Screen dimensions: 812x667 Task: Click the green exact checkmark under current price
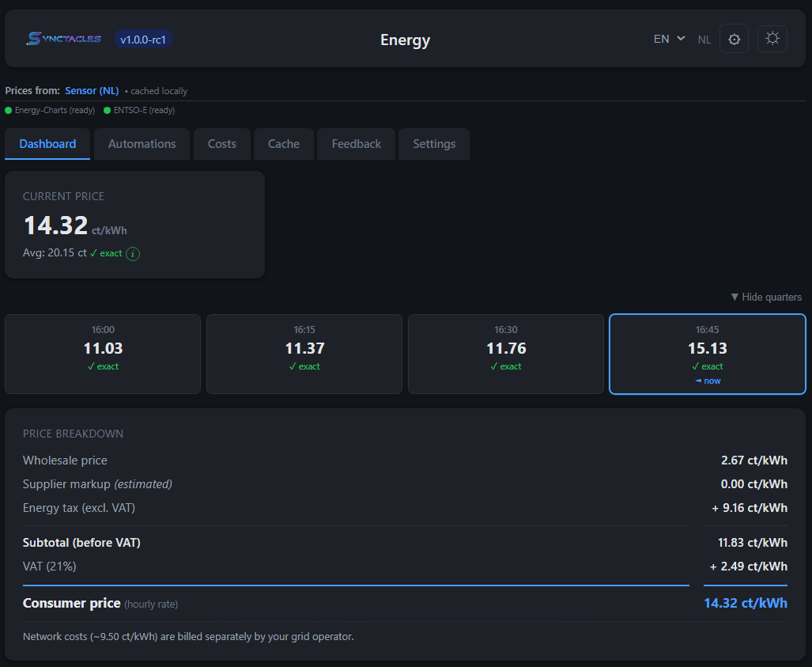point(107,253)
